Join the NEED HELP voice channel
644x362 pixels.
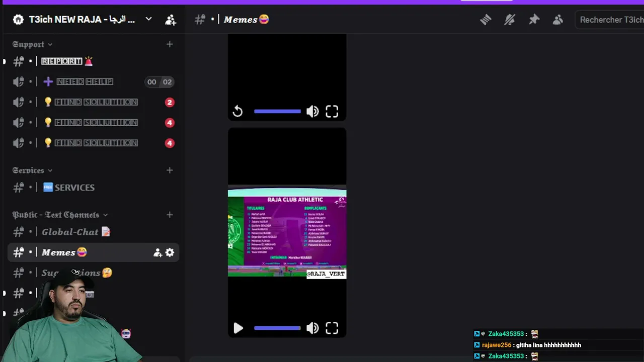tap(93, 81)
